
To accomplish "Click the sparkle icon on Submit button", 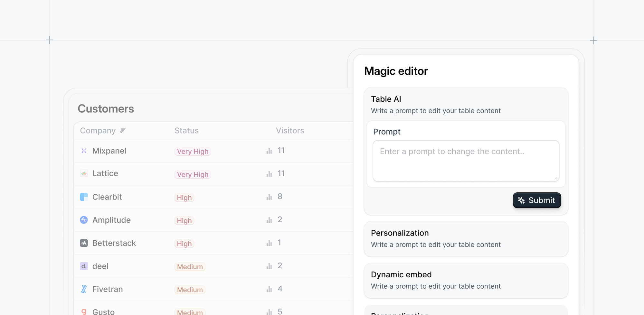I will click(x=521, y=200).
